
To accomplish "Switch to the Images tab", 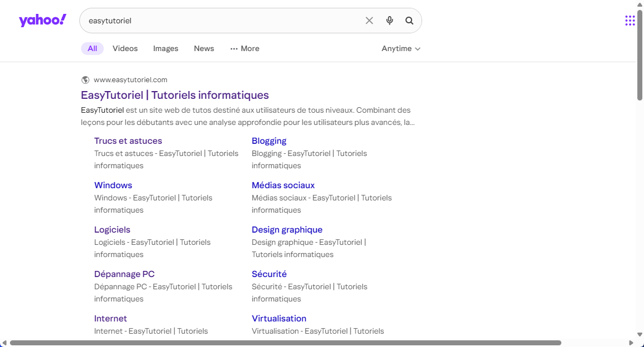I will 165,49.
